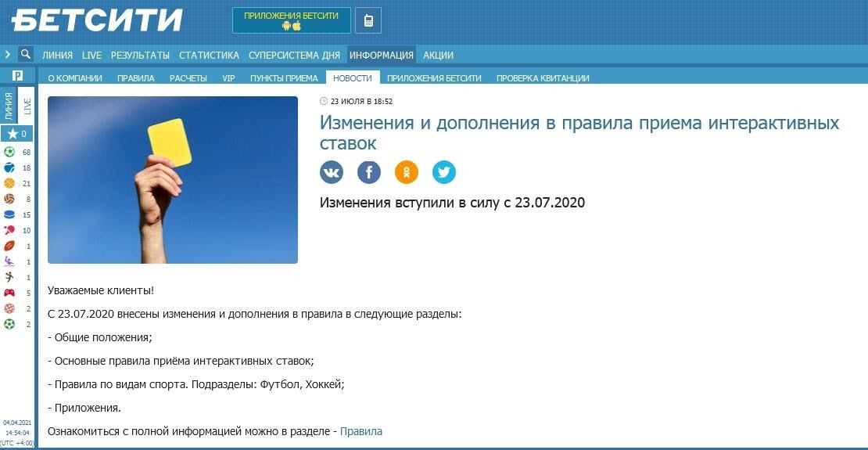868x450 pixels.
Task: Click the yellow card article image
Action: coord(173,180)
